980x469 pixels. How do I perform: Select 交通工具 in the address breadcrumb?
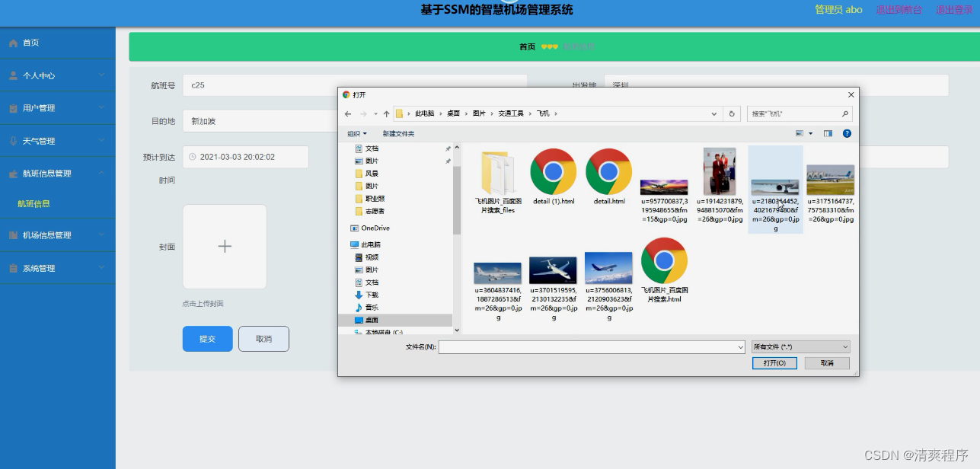511,113
